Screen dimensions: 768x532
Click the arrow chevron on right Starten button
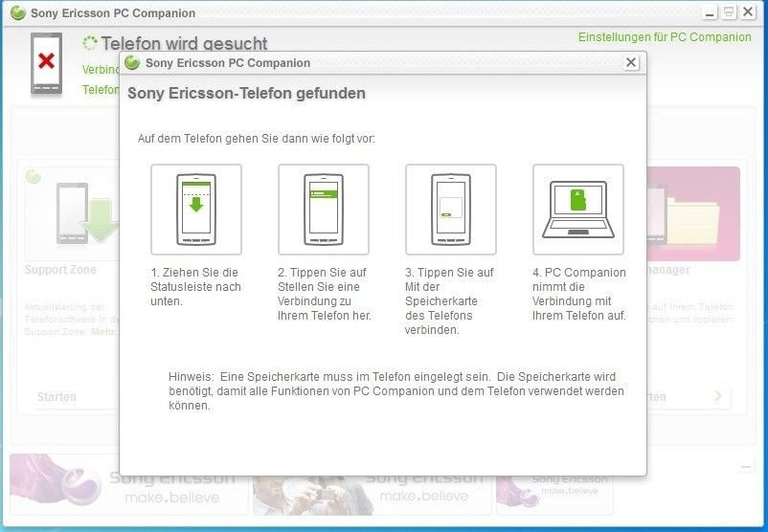coord(718,395)
